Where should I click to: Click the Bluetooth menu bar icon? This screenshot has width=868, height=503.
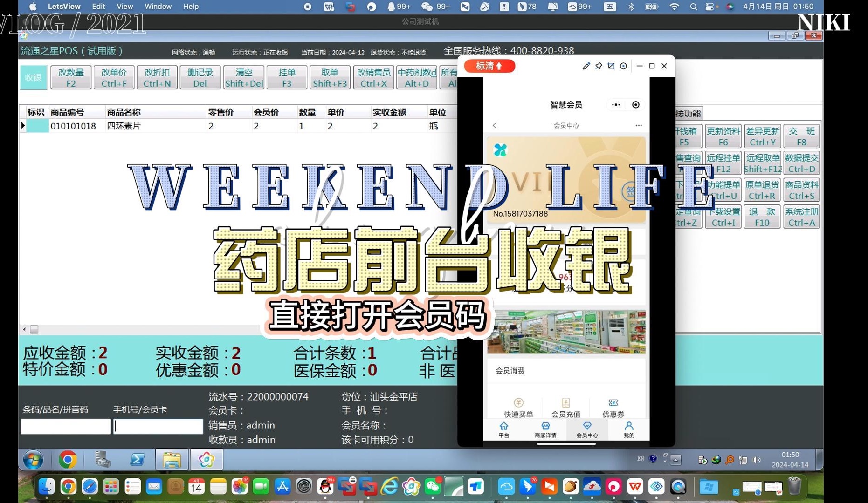(631, 7)
